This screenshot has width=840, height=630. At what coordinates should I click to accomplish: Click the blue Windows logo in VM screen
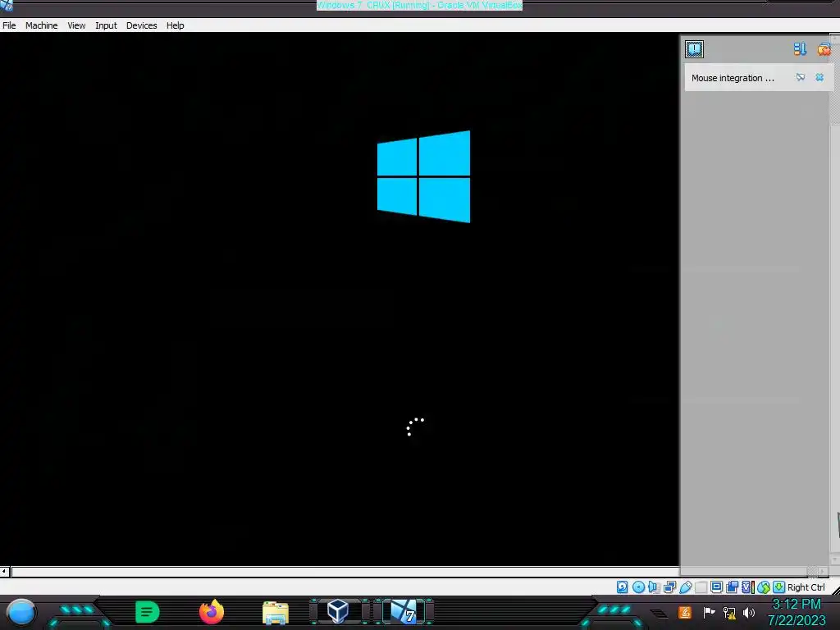pos(424,176)
